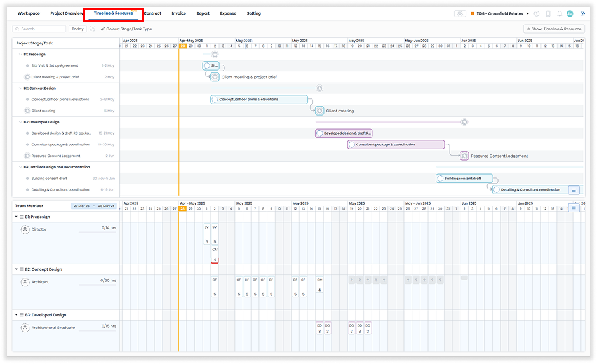The image size is (597, 364).
Task: Toggle status circle of Site Visit bar
Action: (207, 66)
